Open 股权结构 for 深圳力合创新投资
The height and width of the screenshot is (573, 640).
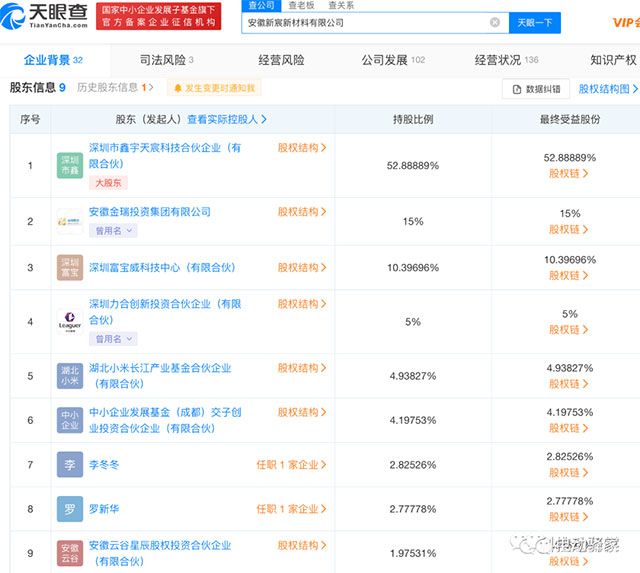tap(302, 304)
